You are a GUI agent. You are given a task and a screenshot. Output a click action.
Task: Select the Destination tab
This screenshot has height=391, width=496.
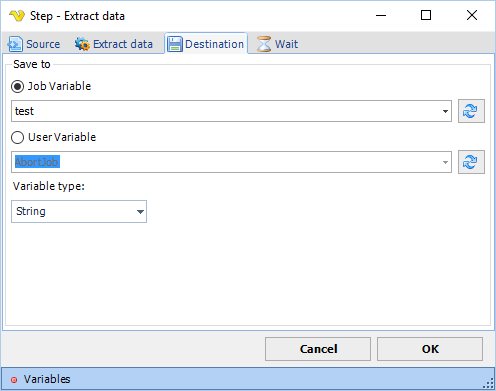tap(206, 44)
